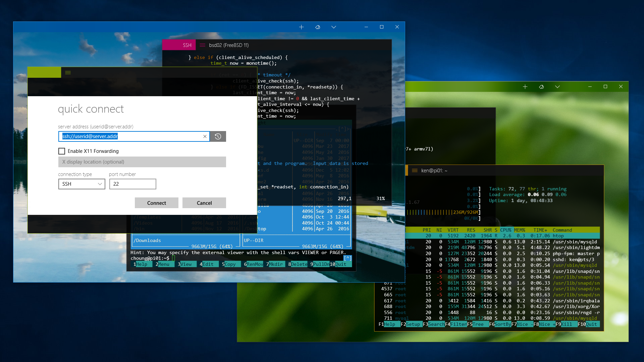Maximize the green terminal window
Viewport: 644px width, 362px height.
pos(605,87)
